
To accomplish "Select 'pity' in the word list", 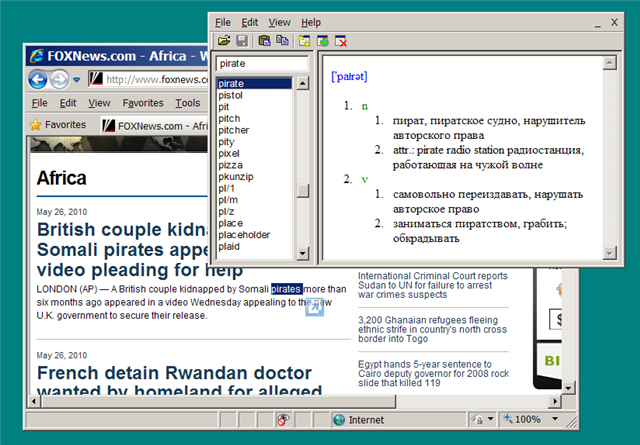I will (x=254, y=142).
